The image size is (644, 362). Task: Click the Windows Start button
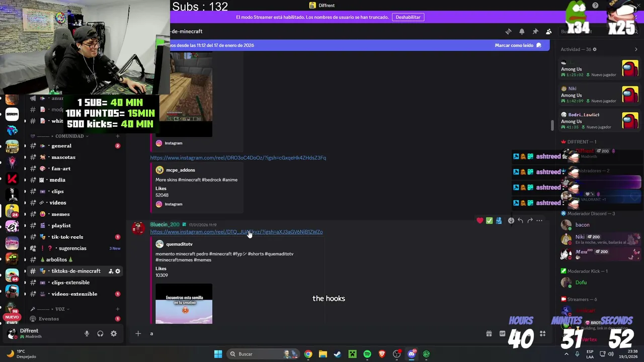[x=218, y=354]
